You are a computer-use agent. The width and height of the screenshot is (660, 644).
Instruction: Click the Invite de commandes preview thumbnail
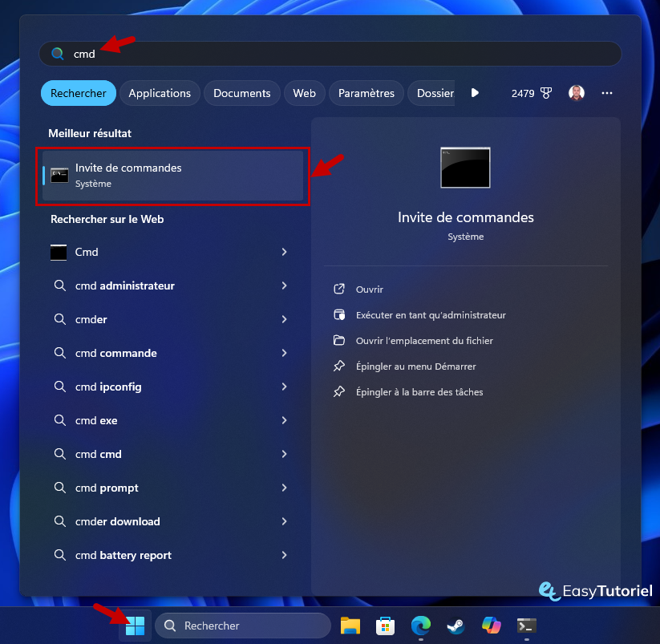pos(465,168)
